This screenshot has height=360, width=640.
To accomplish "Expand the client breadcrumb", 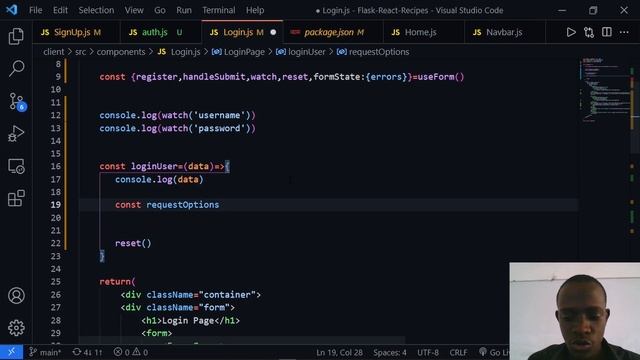I will tap(53, 52).
